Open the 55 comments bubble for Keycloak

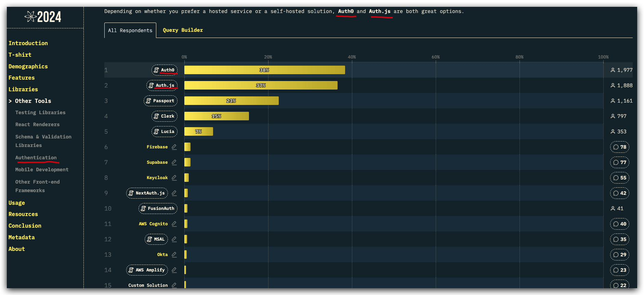click(620, 178)
